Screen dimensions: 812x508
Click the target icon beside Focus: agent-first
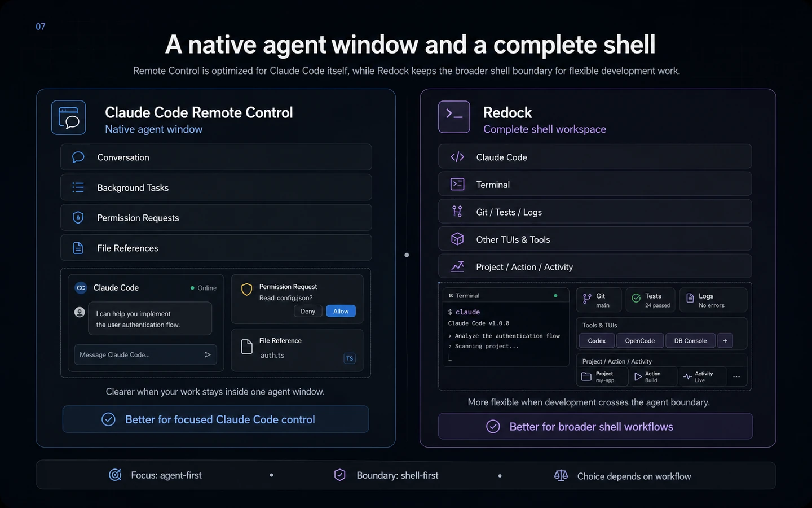click(115, 475)
